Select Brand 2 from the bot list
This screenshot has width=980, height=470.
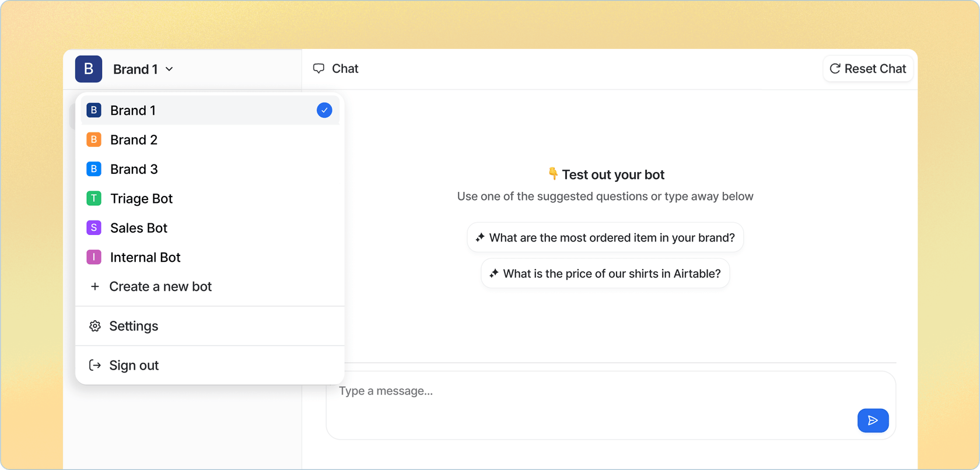[134, 140]
